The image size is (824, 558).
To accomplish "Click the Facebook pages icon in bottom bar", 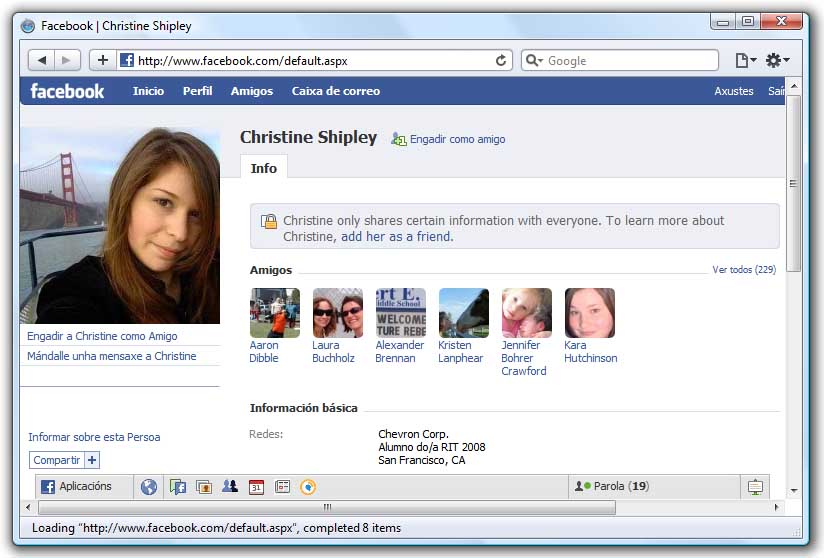I will click(178, 487).
